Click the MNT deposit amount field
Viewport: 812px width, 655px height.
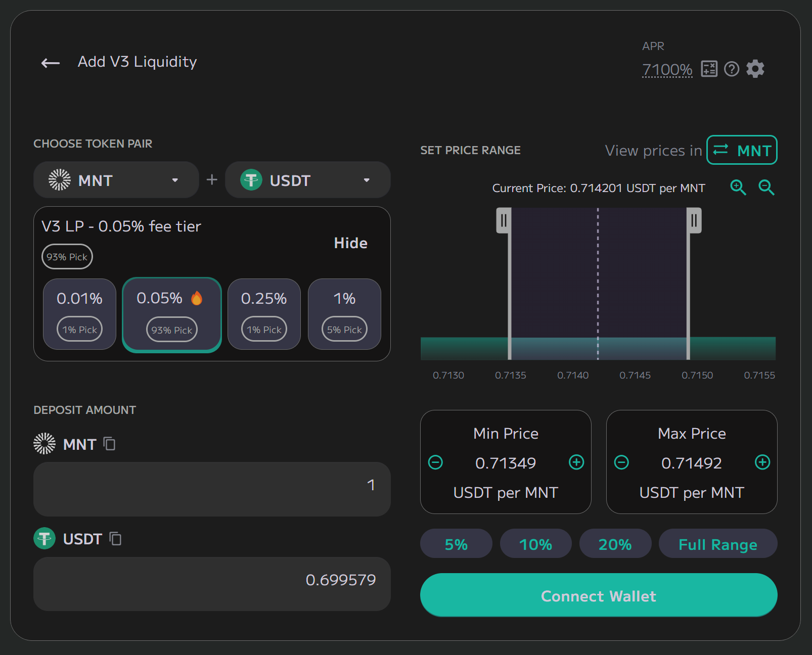click(212, 489)
